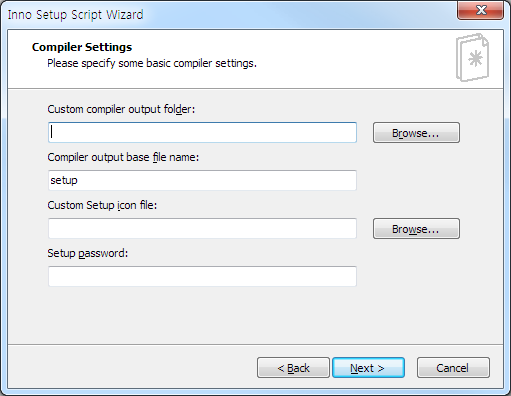Focus the custom Setup icon file field

(202, 229)
